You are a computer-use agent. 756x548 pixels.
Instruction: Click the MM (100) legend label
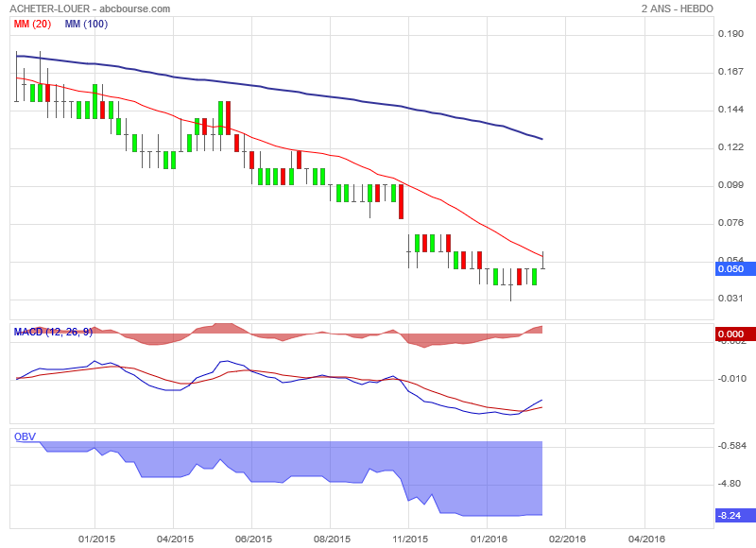pyautogui.click(x=86, y=25)
